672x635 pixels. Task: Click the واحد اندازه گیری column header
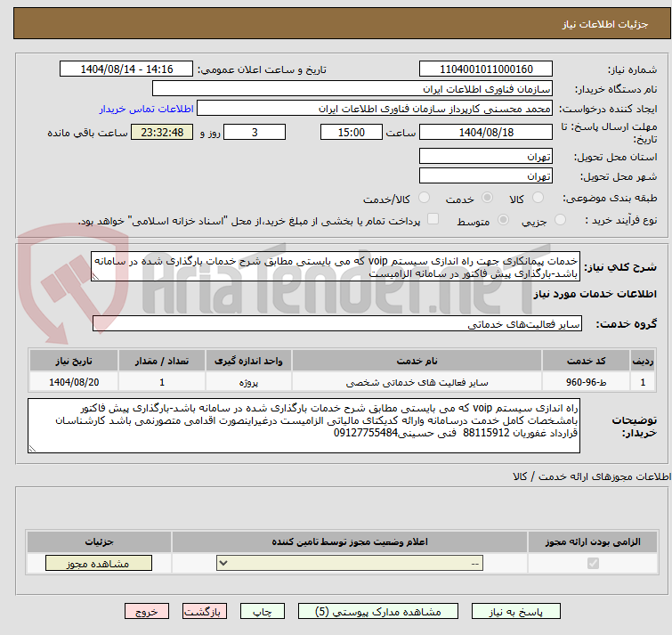point(248,361)
